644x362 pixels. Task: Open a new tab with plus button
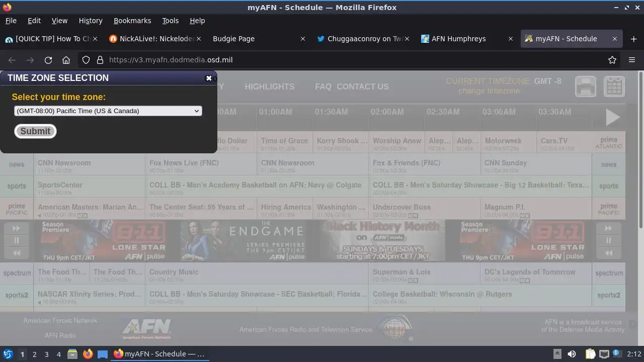[x=633, y=39]
